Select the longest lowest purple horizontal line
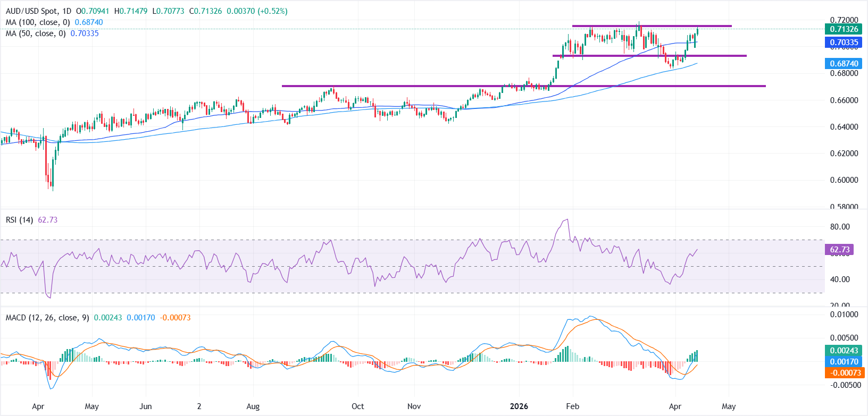 [523, 86]
